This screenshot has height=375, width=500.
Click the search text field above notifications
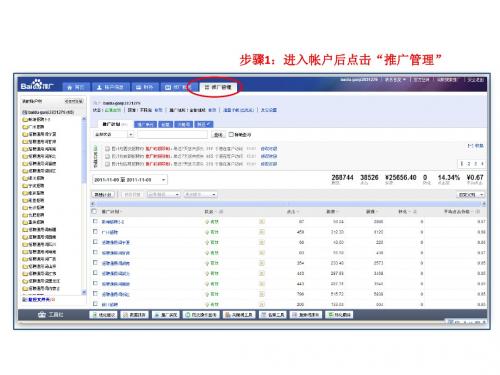[x=172, y=134]
